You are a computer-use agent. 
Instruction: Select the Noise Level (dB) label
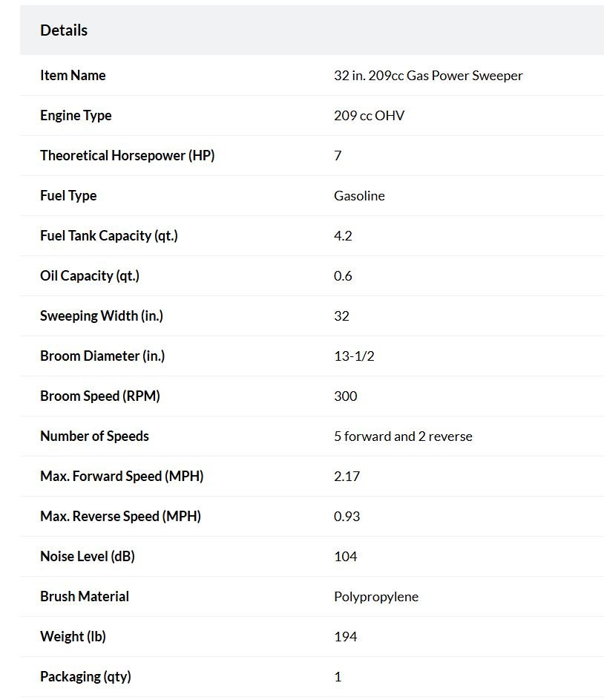point(88,557)
